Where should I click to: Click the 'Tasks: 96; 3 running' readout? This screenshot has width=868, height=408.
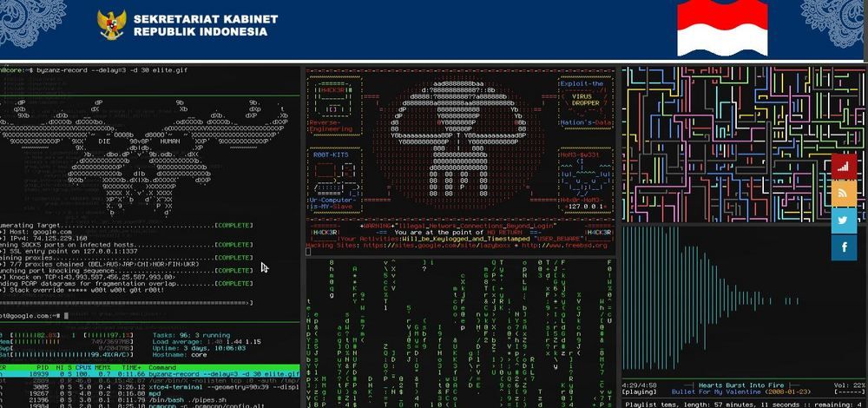[191, 335]
